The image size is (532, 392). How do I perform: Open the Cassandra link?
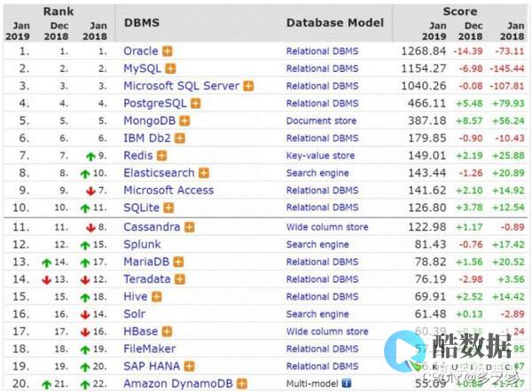(x=152, y=227)
